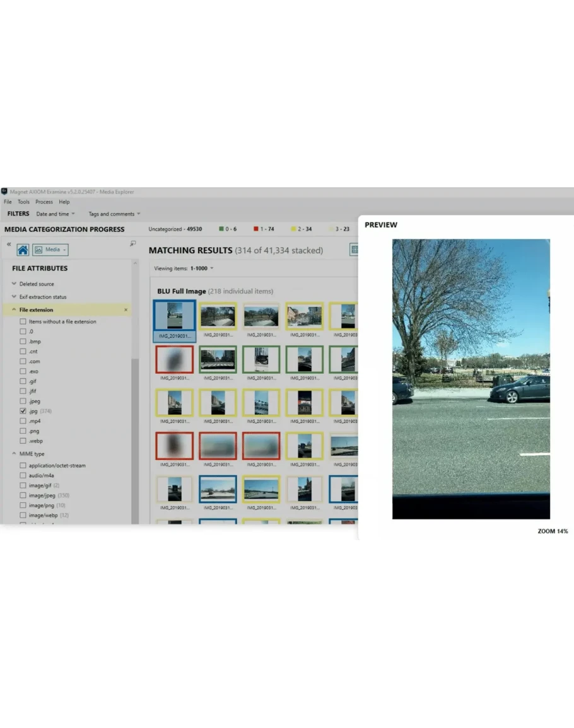Click the green 0 category color marker
574x728 pixels.
click(x=221, y=229)
